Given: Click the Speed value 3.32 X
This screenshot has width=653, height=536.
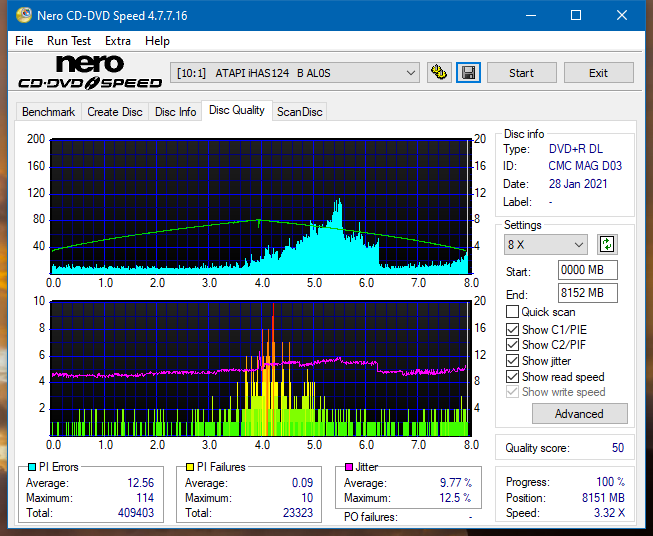Looking at the screenshot, I should 609,513.
